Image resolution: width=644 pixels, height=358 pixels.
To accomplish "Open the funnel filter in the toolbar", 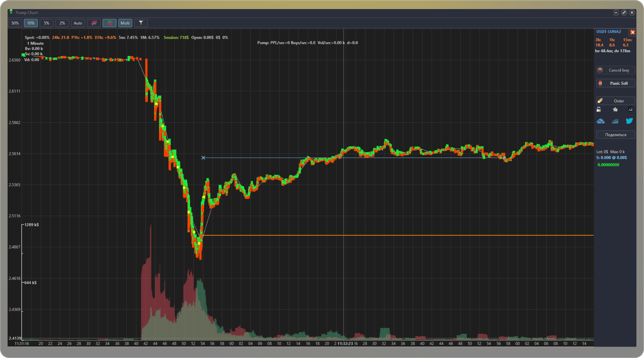I will click(x=141, y=23).
